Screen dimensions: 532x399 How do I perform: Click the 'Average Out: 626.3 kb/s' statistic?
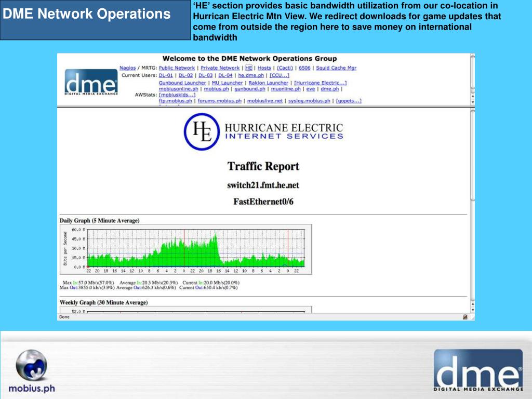146,288
